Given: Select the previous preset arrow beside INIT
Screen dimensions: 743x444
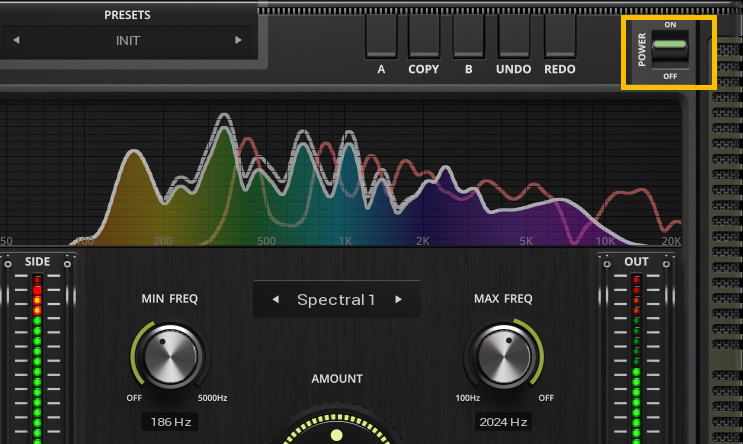Looking at the screenshot, I should (16, 40).
